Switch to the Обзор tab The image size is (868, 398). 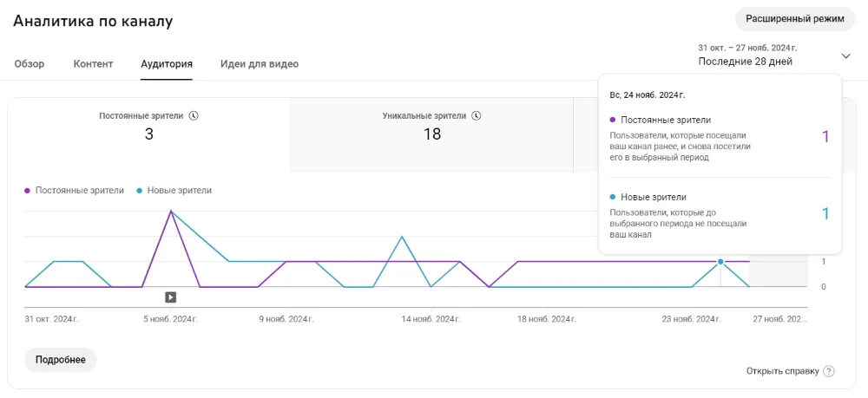(30, 64)
